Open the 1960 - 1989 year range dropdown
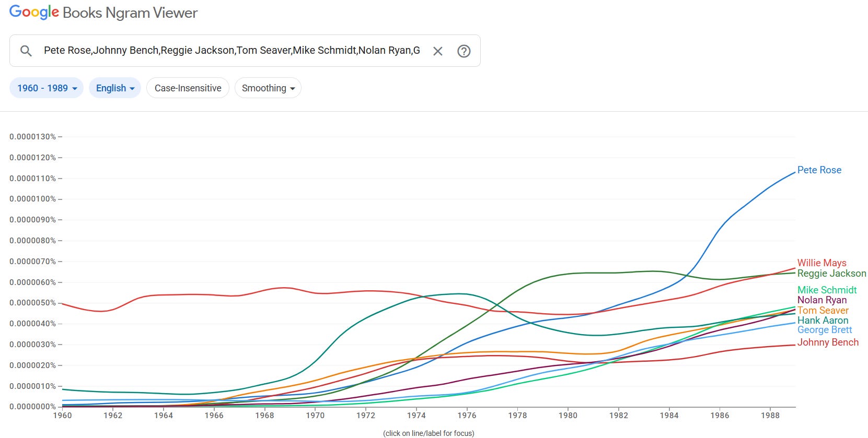The height and width of the screenshot is (438, 868). point(47,88)
